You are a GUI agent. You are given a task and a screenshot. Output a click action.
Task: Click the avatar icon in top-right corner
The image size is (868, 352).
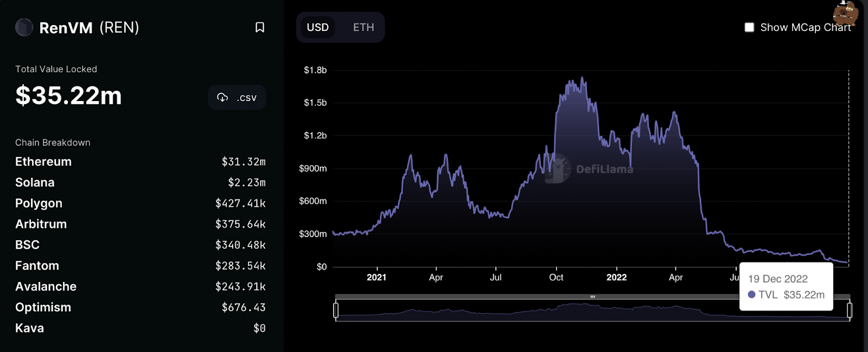pyautogui.click(x=845, y=12)
